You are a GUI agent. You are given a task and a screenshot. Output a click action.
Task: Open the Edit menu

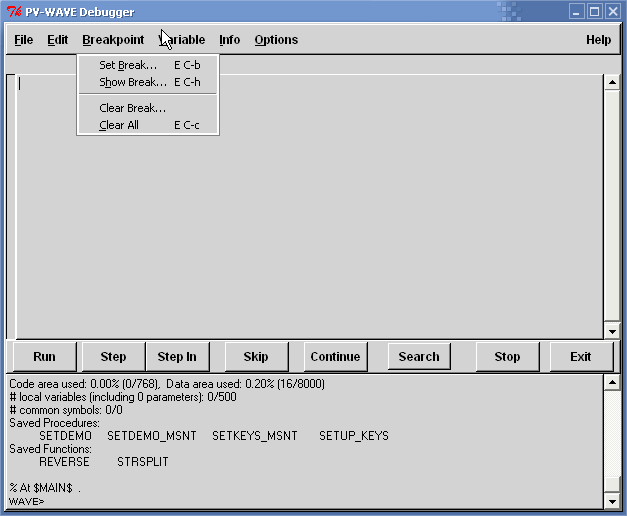pyautogui.click(x=58, y=40)
